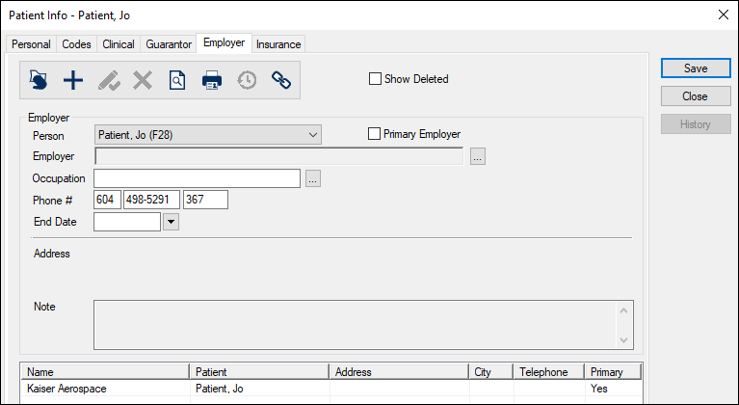The height and width of the screenshot is (405, 739).
Task: Open the print preview magnifier icon
Action: coord(177,81)
